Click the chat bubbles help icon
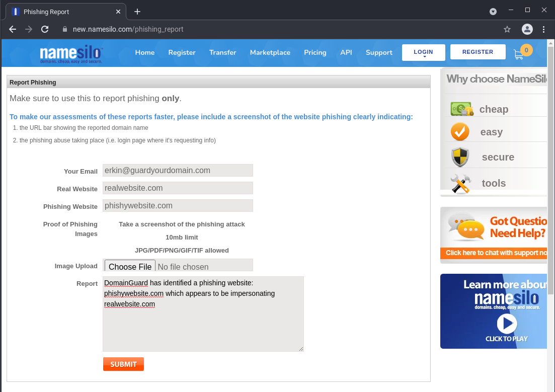This screenshot has width=555, height=392. 466,227
